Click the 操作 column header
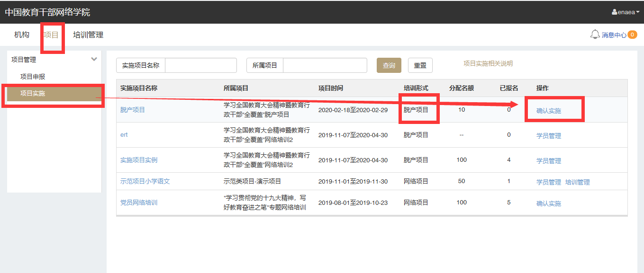644x273 pixels. (543, 88)
